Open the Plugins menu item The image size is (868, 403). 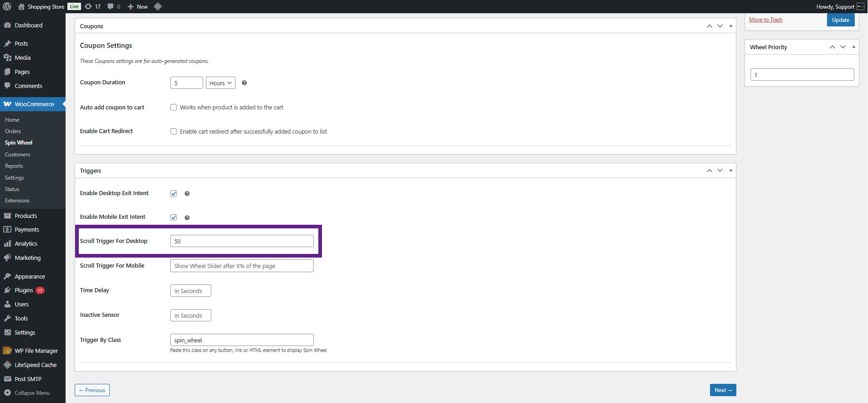[x=24, y=290]
